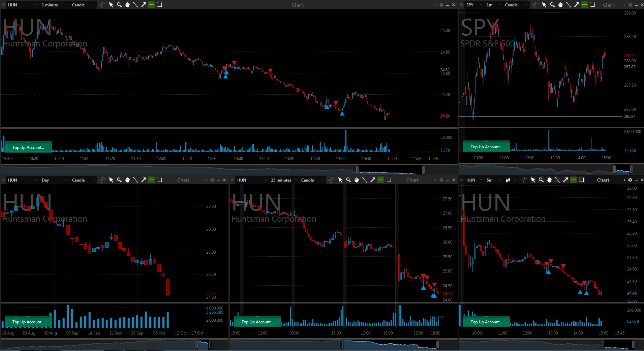The width and height of the screenshot is (644, 351).
Task: Click Top Up Account in HUN 1 minute chart
Action: pyautogui.click(x=28, y=147)
